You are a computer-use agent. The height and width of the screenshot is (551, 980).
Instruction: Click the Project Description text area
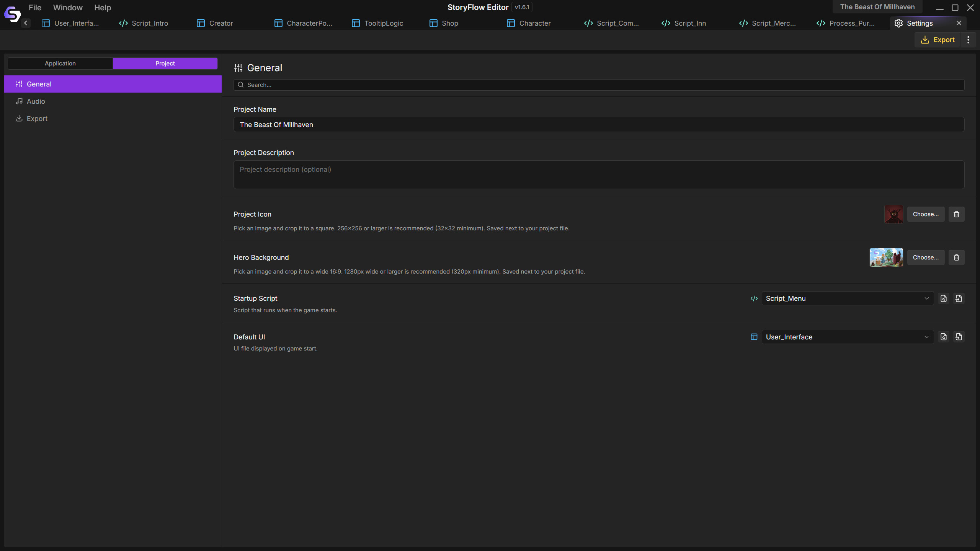click(x=599, y=174)
